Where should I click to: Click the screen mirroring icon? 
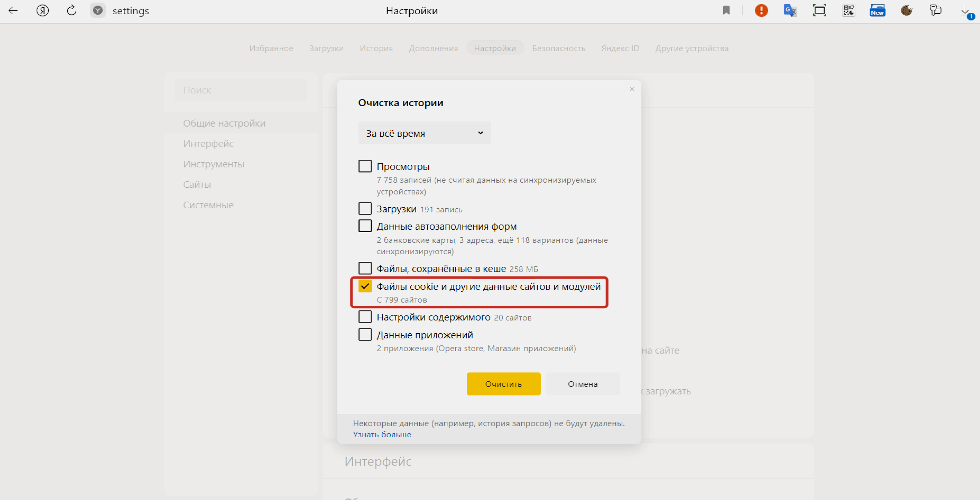pos(819,11)
